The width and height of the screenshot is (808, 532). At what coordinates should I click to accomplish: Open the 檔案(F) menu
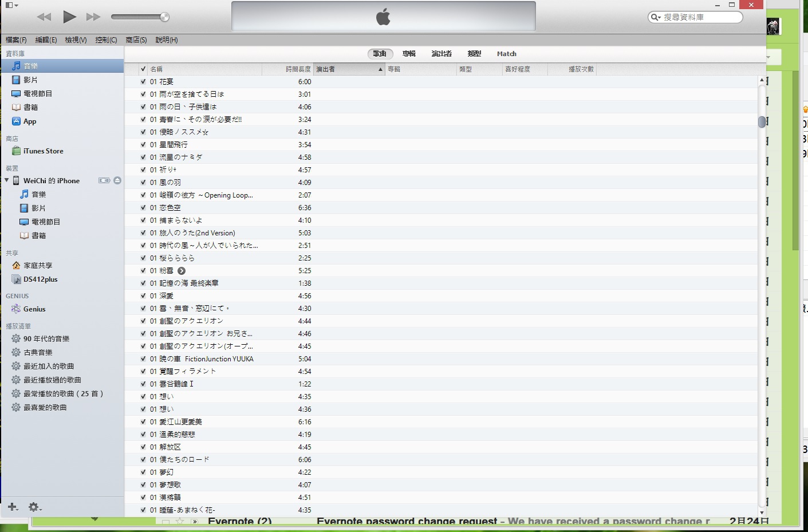point(16,40)
